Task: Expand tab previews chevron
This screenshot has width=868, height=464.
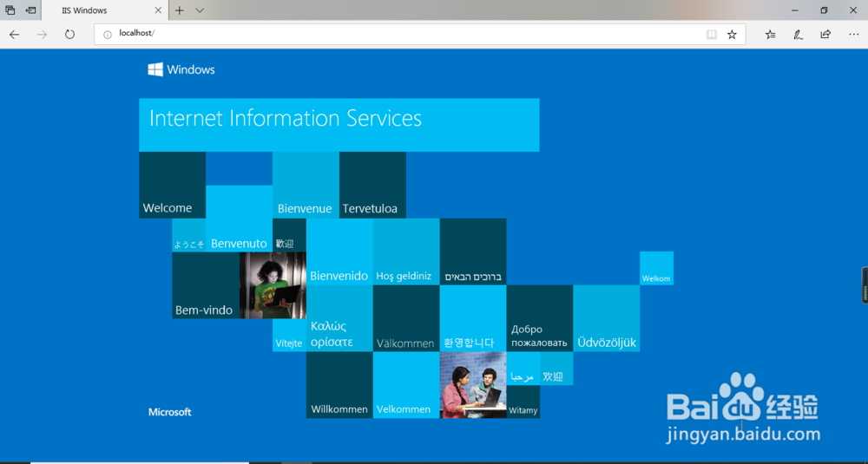Action: [x=200, y=10]
